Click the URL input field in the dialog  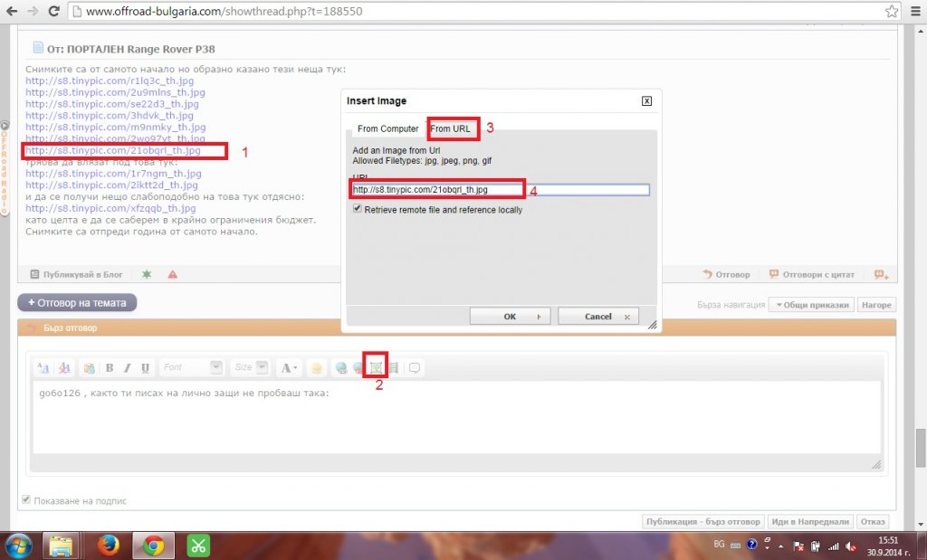[501, 190]
